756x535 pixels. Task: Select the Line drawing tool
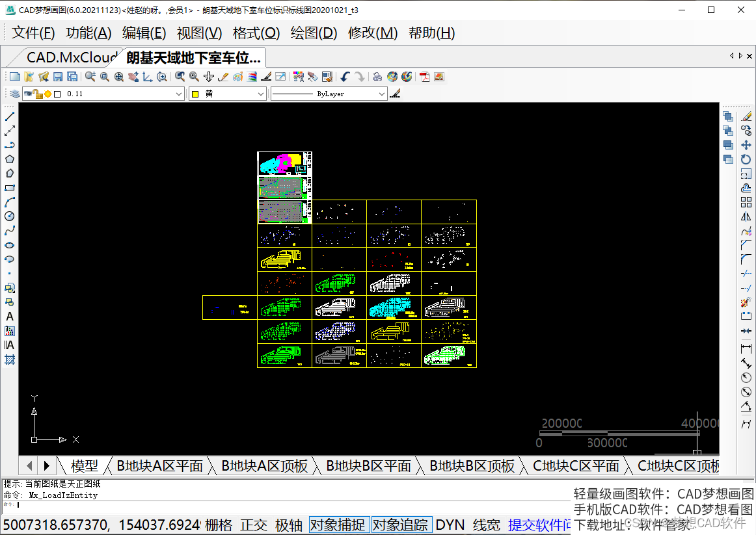click(10, 116)
